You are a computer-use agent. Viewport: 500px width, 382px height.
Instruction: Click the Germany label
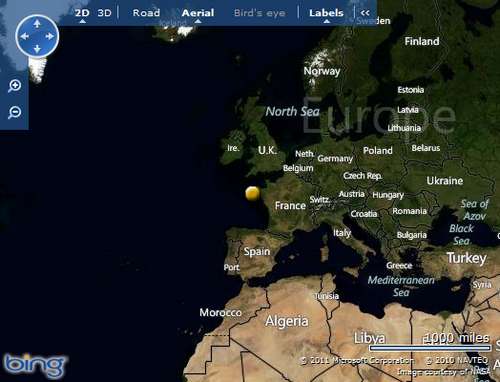click(x=335, y=159)
